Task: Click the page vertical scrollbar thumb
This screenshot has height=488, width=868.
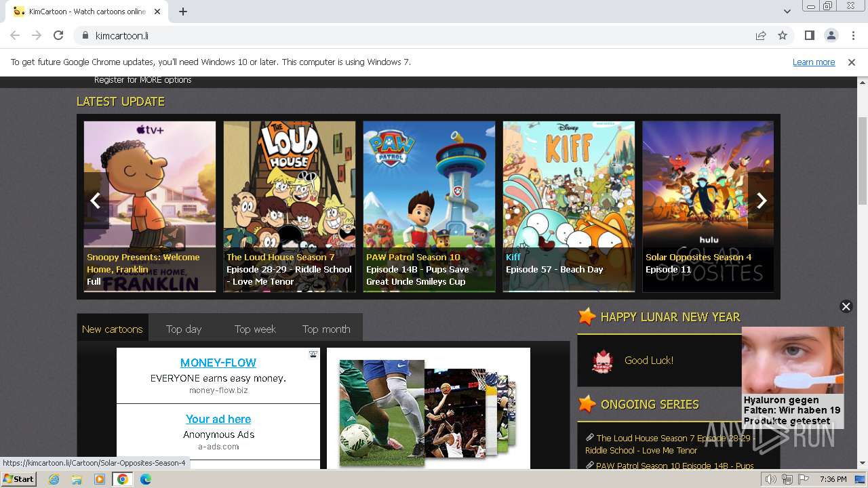Action: pos(863,160)
